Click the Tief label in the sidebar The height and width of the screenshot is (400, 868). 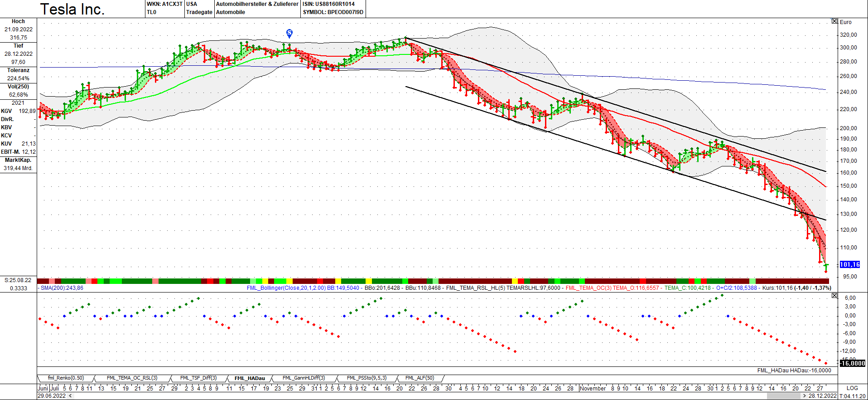click(x=18, y=46)
